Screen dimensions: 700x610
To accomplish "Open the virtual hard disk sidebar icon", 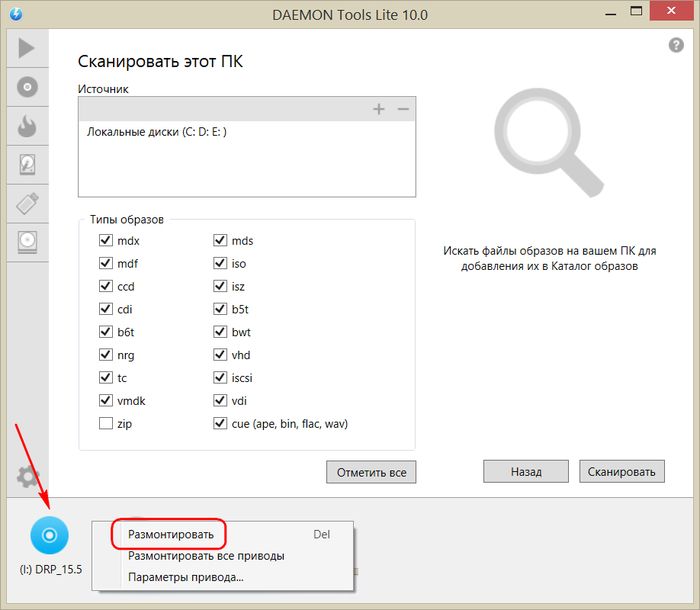I will 27,165.
